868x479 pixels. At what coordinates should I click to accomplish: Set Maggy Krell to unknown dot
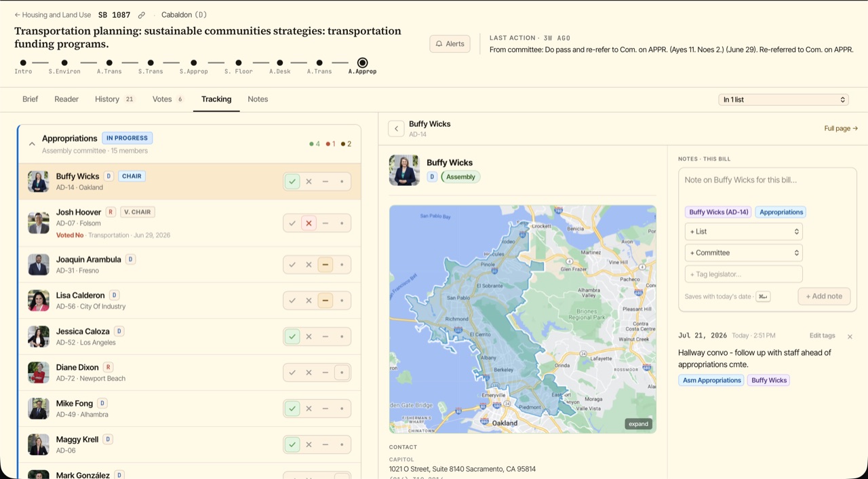point(342,444)
